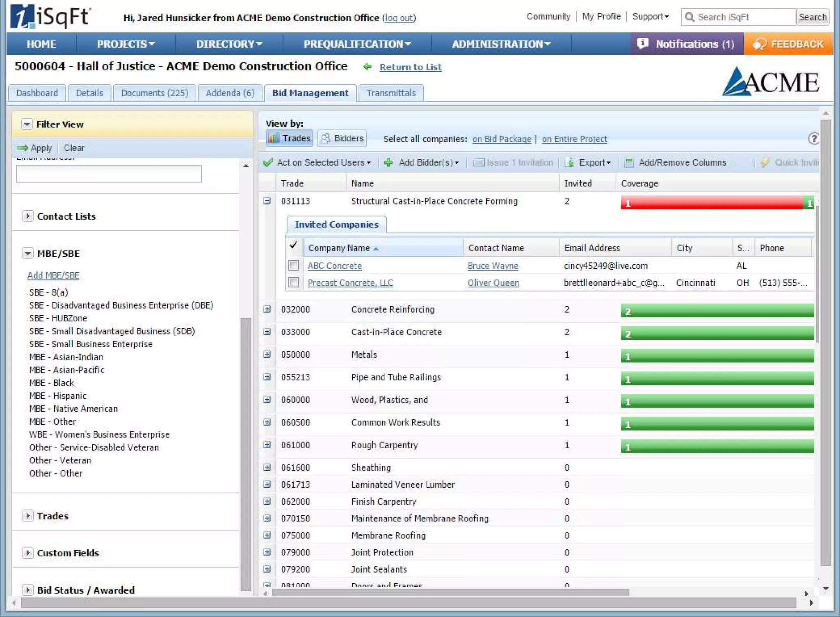Click the Add/Remove Columns grid icon

coord(629,162)
